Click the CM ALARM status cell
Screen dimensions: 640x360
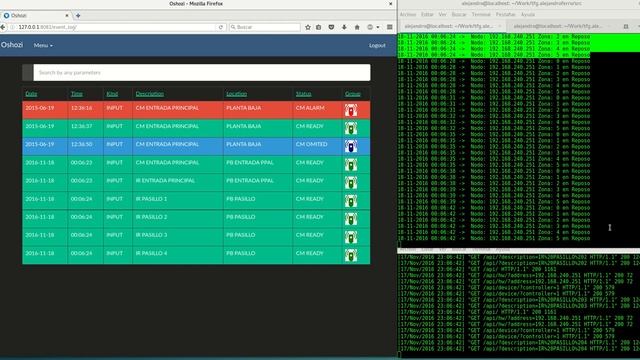pyautogui.click(x=317, y=110)
